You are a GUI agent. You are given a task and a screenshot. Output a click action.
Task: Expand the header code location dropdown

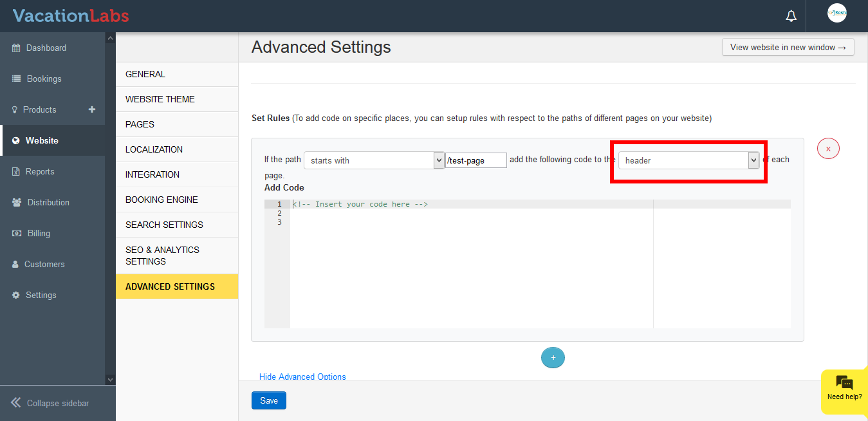click(x=688, y=160)
